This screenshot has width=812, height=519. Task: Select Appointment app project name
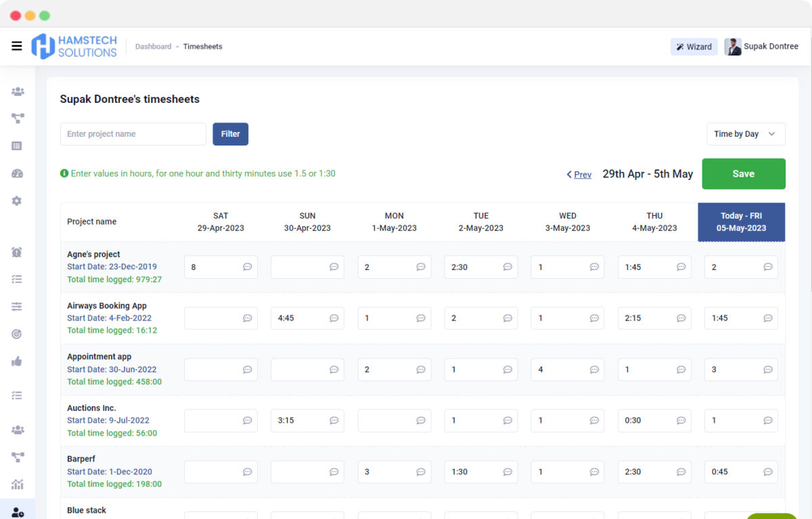(99, 357)
